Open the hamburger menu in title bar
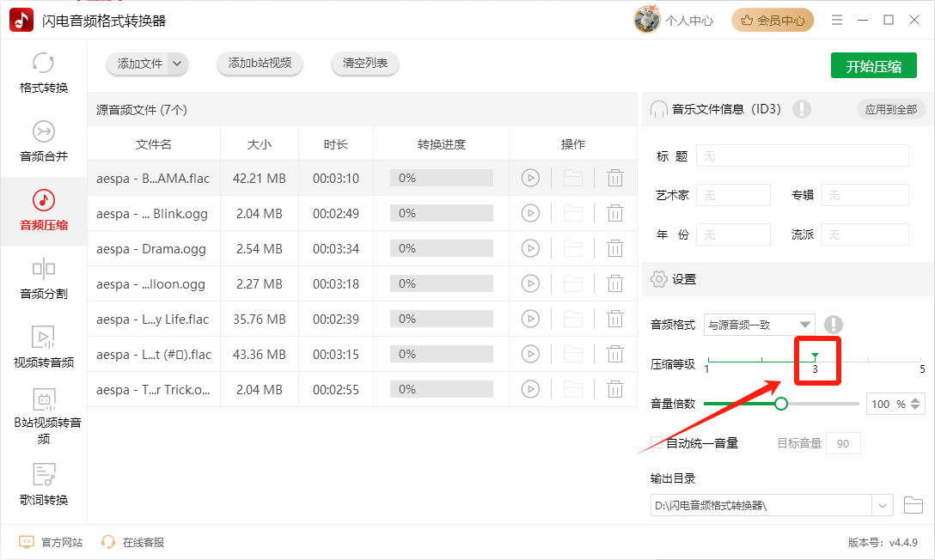 [x=837, y=21]
